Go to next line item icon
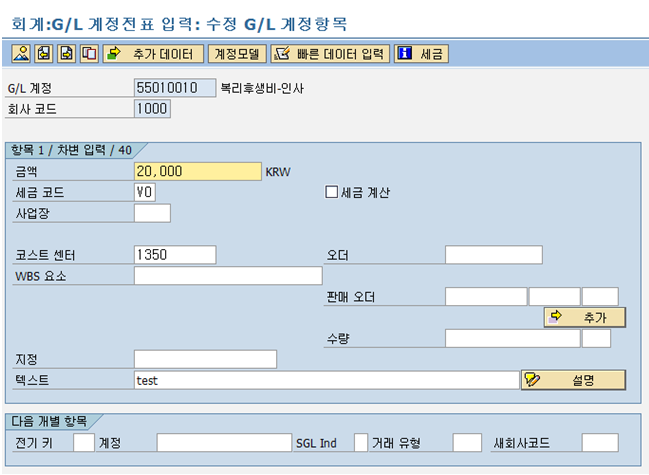Screen dimensions: 649x475 tap(67, 54)
